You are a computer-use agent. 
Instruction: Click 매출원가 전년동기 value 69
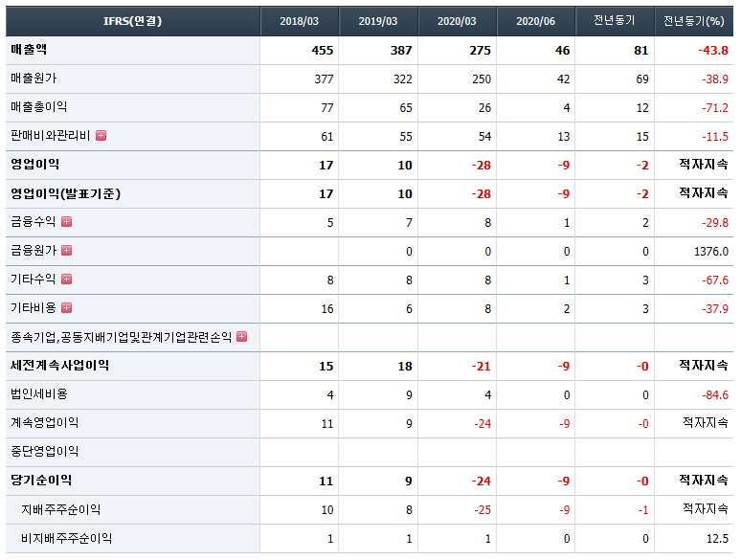click(642, 78)
